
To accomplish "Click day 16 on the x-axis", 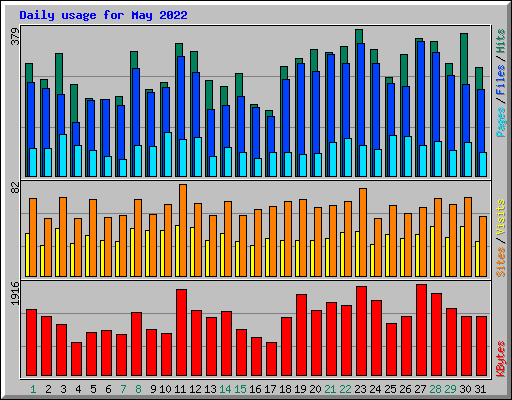I will coord(255,389).
